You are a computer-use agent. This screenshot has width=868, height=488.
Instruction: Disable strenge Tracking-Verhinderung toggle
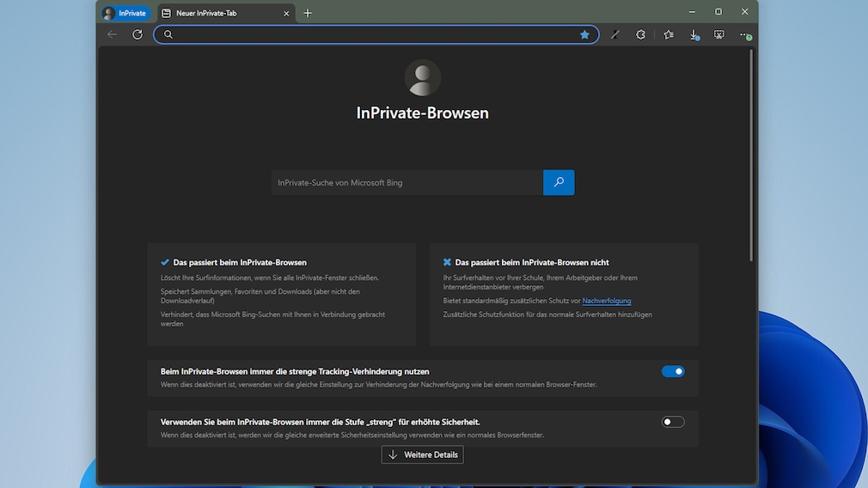[673, 371]
